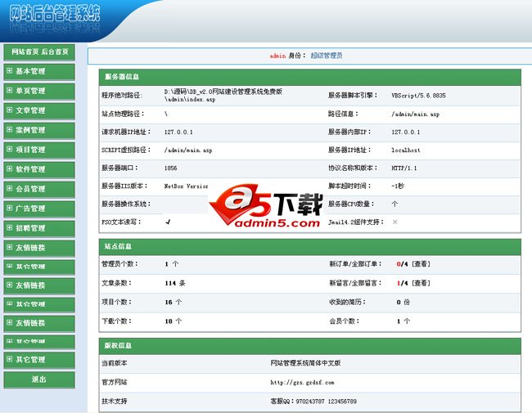Select 127.0.0.1 in 请求机器IP地址 row
Viewport: 532px width, 413px height.
[178, 132]
